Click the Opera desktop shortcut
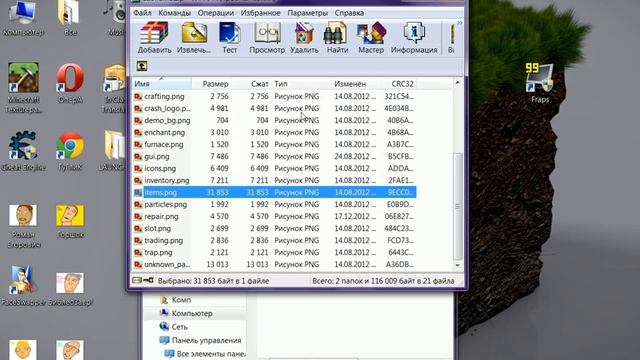 coord(70,83)
